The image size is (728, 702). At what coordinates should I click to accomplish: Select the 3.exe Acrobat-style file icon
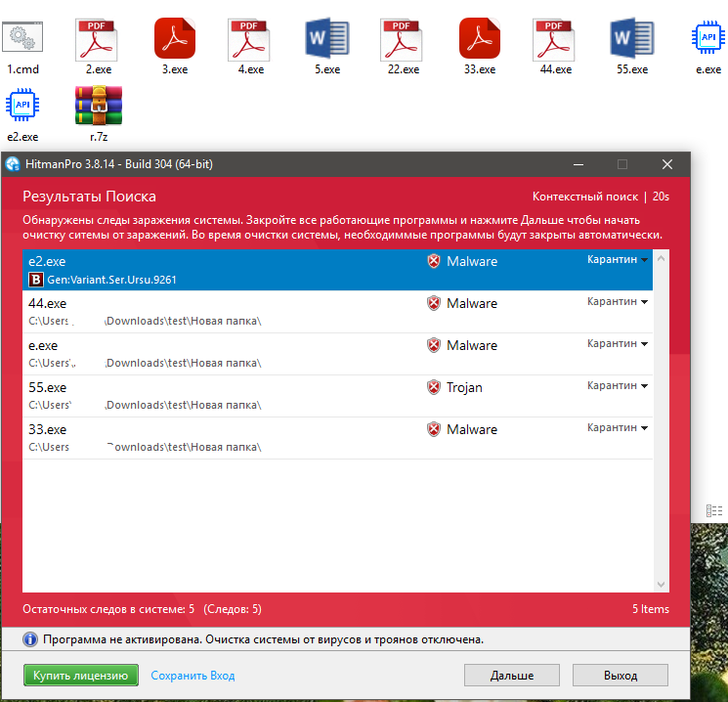pos(175,38)
